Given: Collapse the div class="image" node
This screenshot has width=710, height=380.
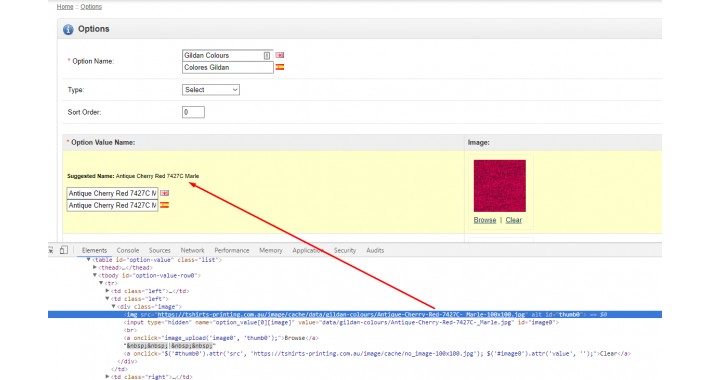Looking at the screenshot, I should click(114, 307).
